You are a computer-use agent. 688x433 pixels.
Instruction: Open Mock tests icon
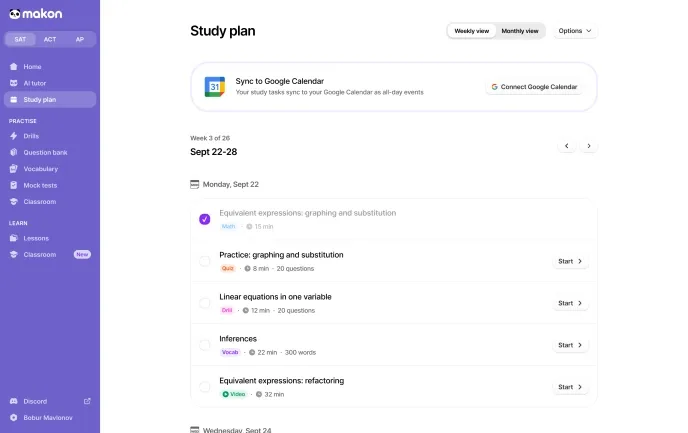[14, 185]
